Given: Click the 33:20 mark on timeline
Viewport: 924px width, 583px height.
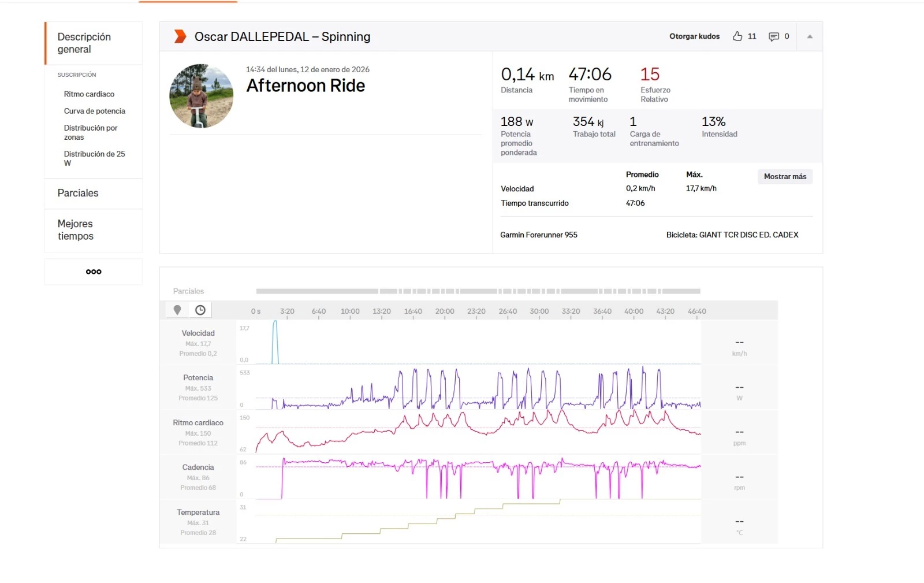Looking at the screenshot, I should coord(571,311).
